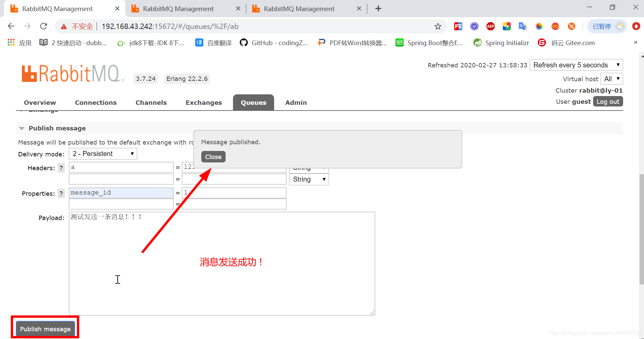
Task: Close the first RabbitMQ Management tab
Action: (117, 8)
